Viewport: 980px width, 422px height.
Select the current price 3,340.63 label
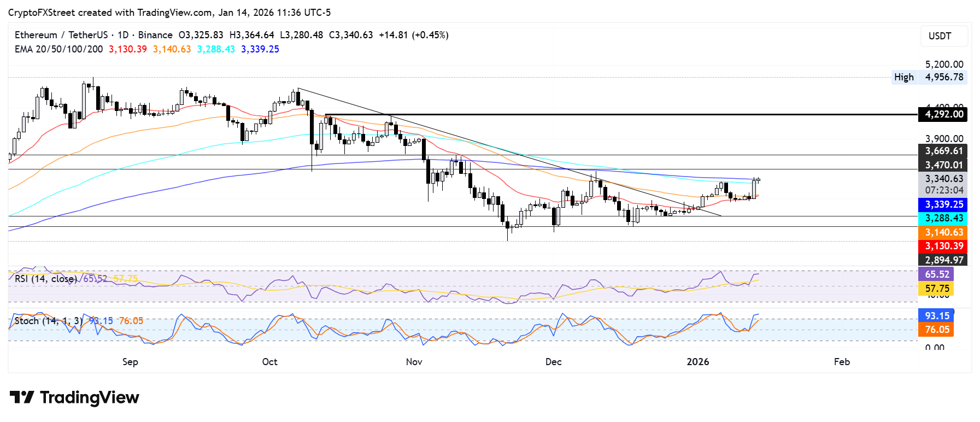click(x=943, y=179)
